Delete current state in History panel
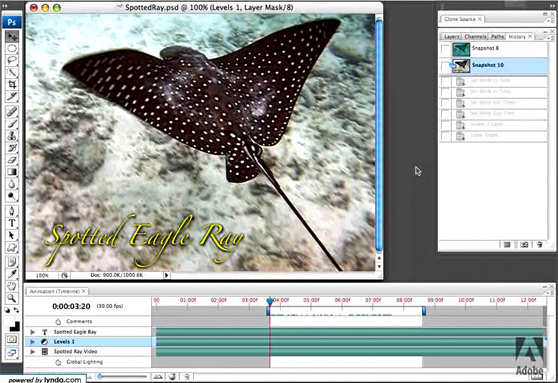 tap(539, 245)
